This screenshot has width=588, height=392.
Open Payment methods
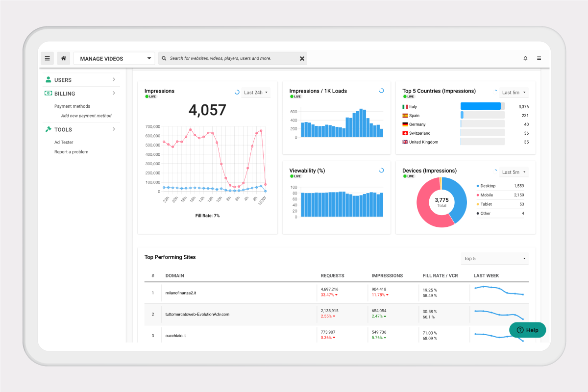(72, 106)
